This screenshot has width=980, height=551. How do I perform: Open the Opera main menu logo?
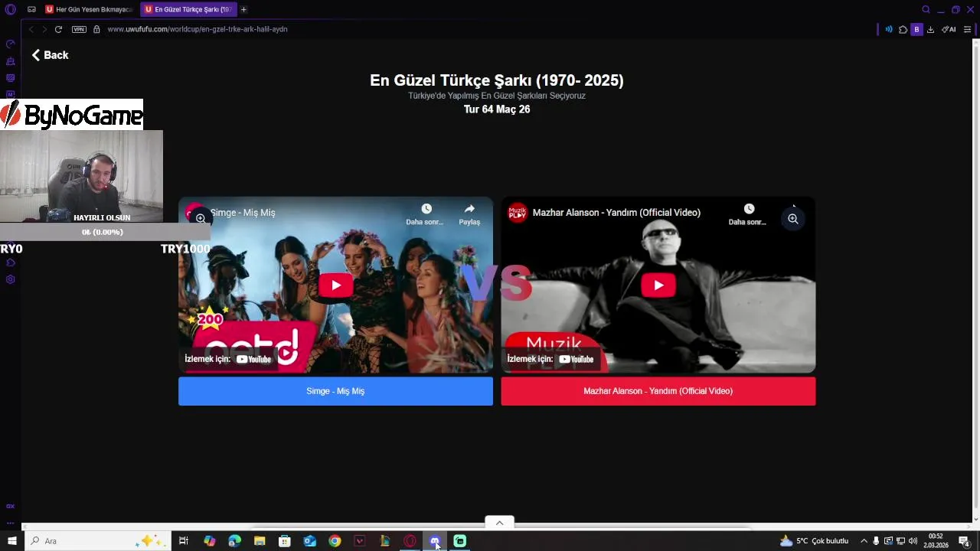[x=11, y=10]
